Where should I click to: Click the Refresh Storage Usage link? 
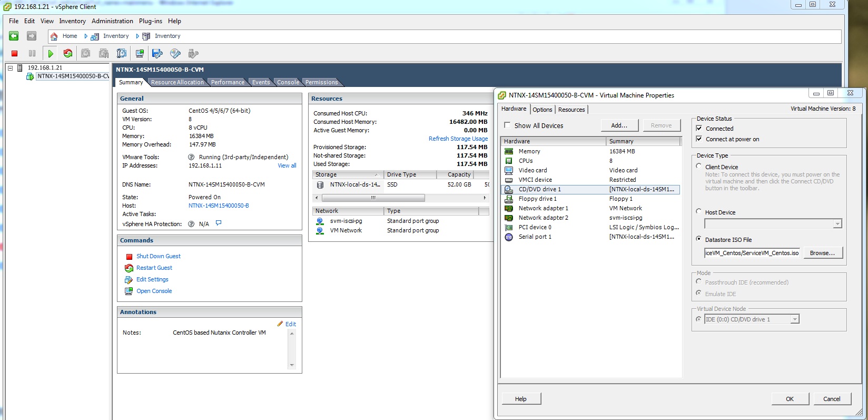pyautogui.click(x=458, y=139)
